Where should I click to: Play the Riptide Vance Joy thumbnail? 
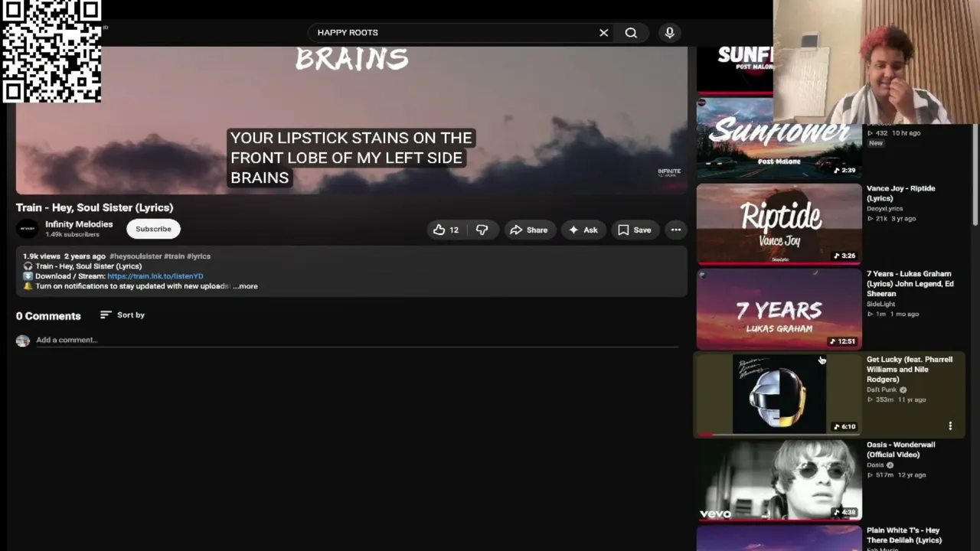pyautogui.click(x=779, y=223)
